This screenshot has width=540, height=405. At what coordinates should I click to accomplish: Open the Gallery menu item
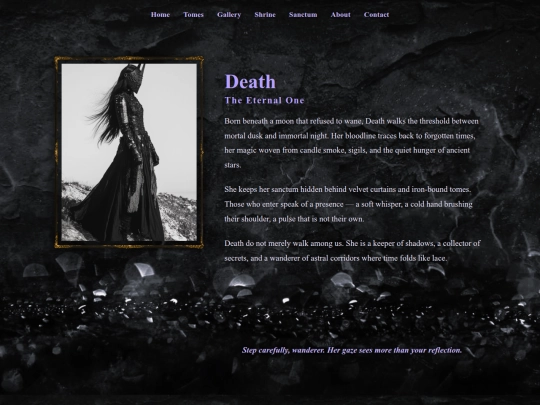[x=229, y=15]
